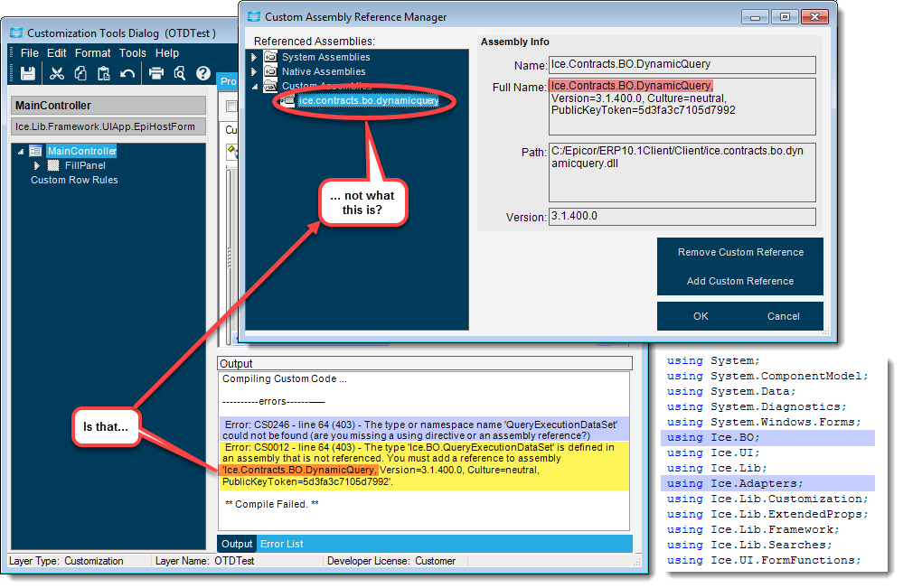
Task: Open the Format menu
Action: pos(92,53)
